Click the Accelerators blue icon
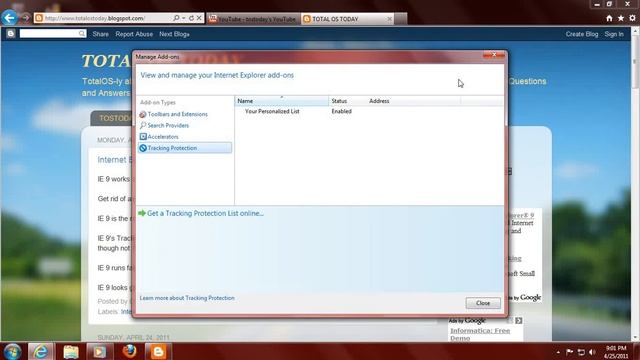640x360 pixels. coord(143,137)
